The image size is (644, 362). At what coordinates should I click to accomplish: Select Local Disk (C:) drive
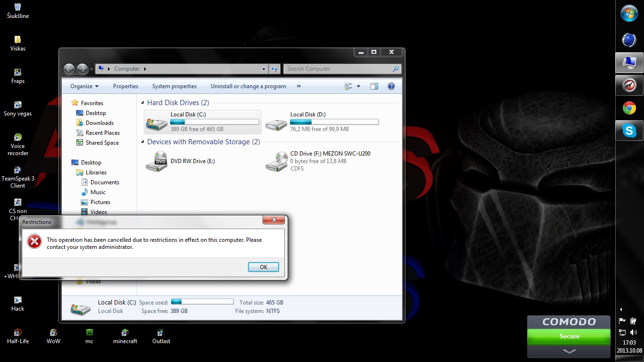(203, 122)
